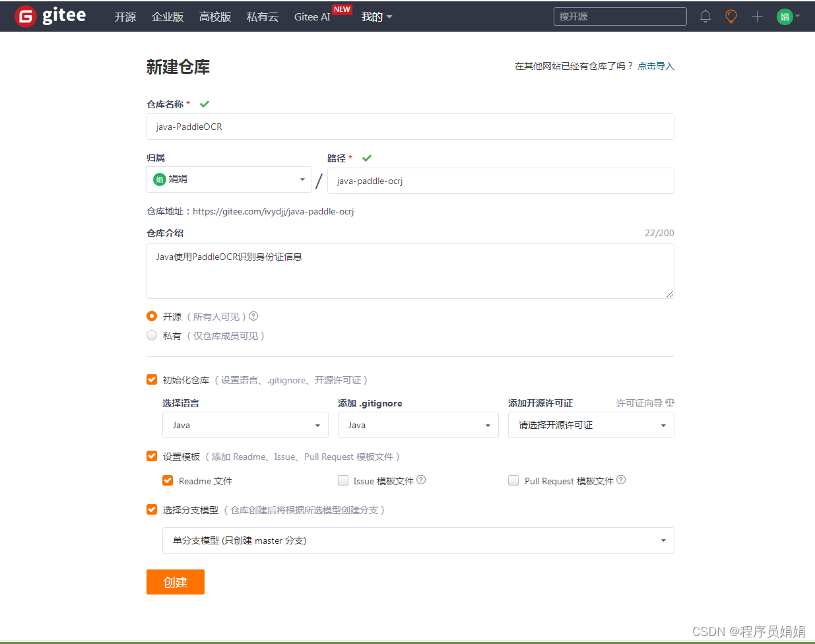Open the 归属 owner dropdown
Viewport: 815px width, 644px height.
click(x=229, y=179)
